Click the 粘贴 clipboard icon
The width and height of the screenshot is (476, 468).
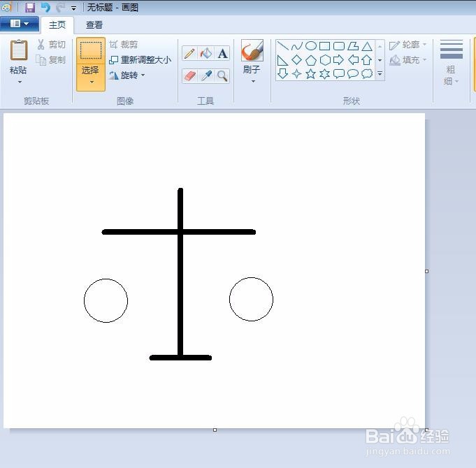[x=19, y=50]
